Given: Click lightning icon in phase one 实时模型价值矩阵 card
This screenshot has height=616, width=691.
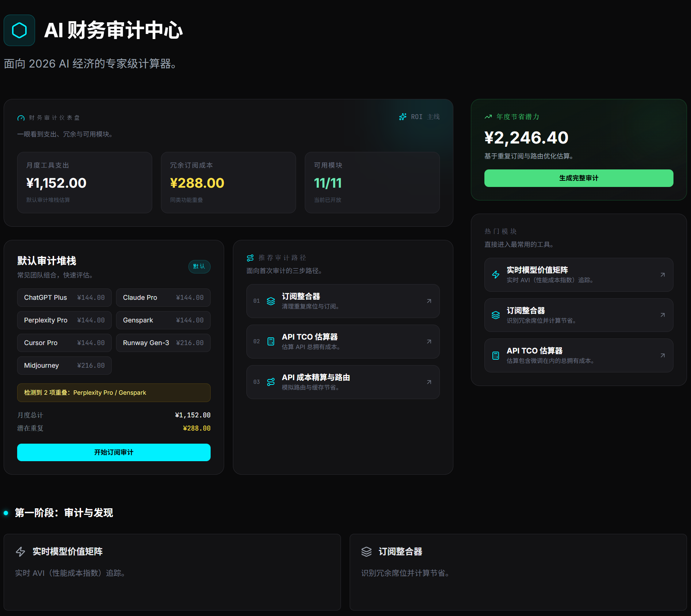Looking at the screenshot, I should coord(20,552).
